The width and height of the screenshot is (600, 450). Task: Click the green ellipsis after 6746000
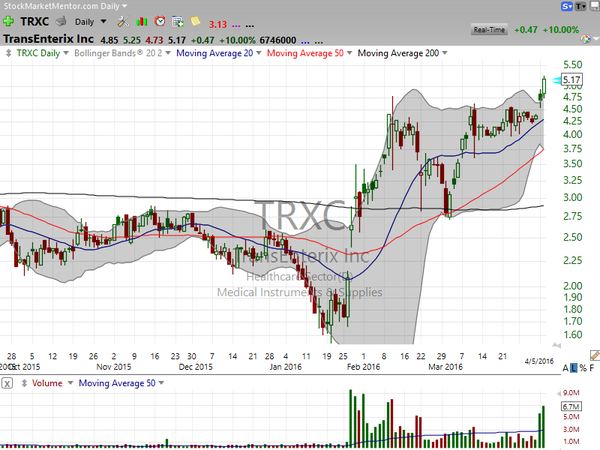(x=319, y=41)
